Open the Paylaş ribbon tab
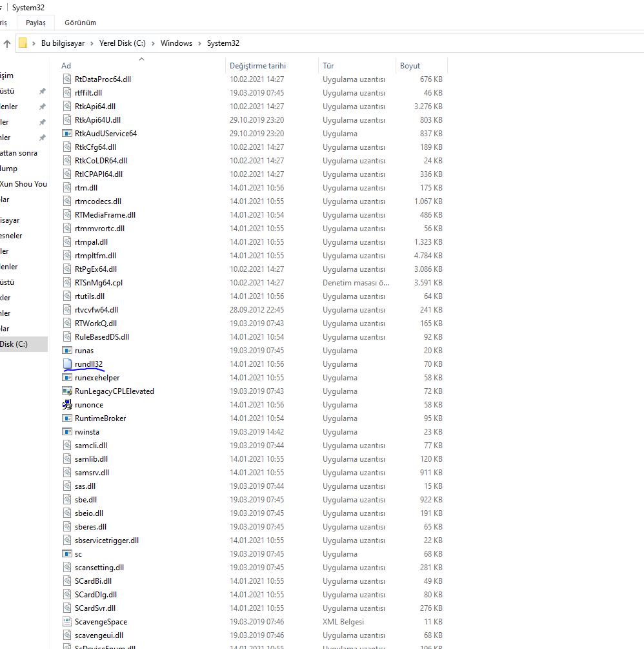 [35, 23]
